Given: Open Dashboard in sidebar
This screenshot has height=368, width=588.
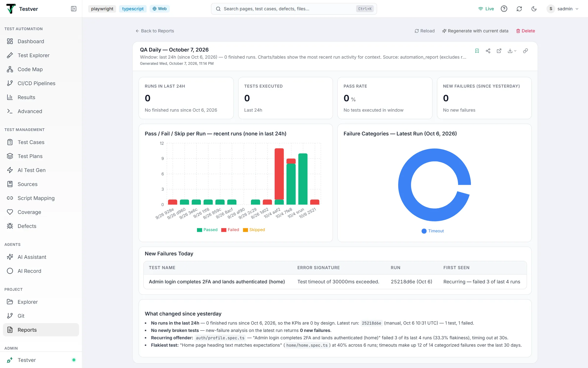Looking at the screenshot, I should pos(41,41).
